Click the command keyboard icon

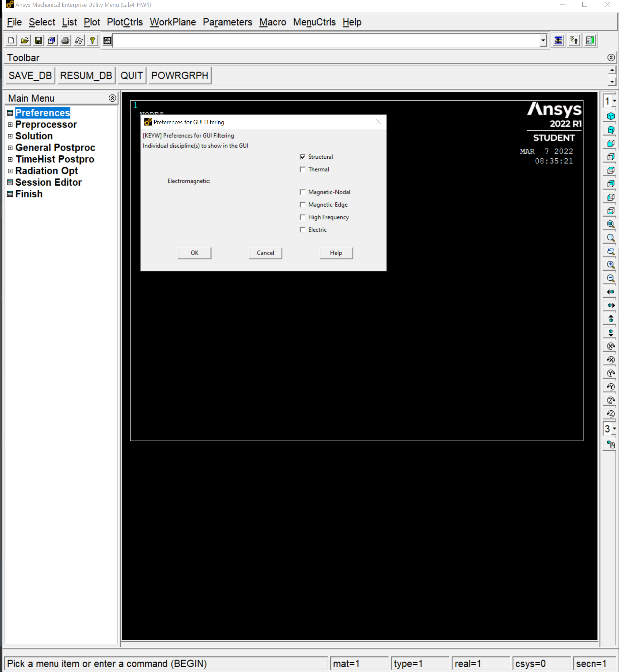pyautogui.click(x=107, y=41)
